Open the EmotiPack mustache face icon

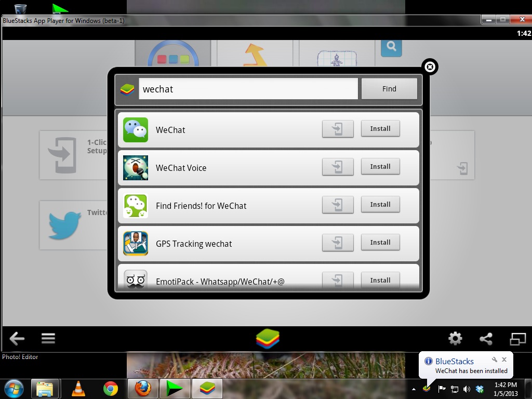[x=136, y=280]
